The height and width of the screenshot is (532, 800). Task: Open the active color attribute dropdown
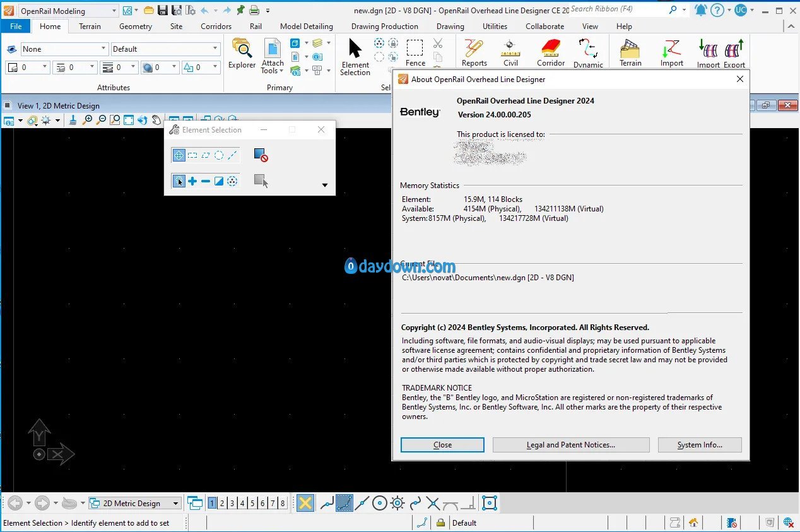[x=27, y=67]
